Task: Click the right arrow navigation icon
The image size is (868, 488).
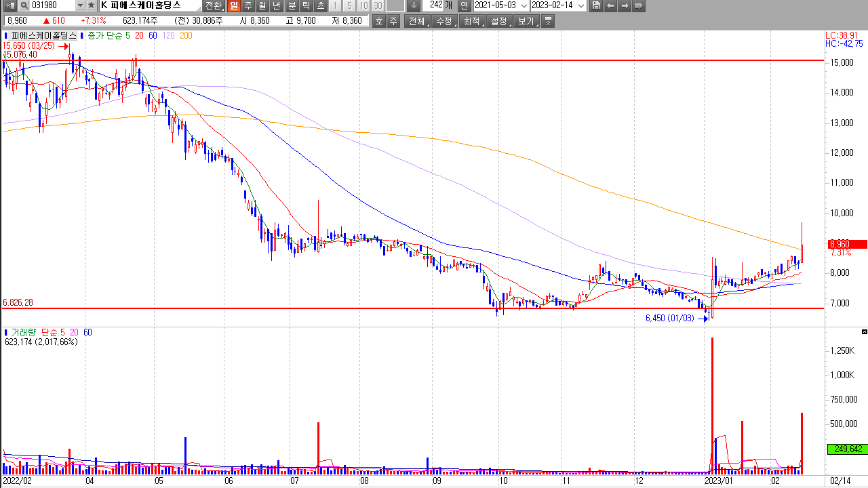Action: pyautogui.click(x=625, y=5)
